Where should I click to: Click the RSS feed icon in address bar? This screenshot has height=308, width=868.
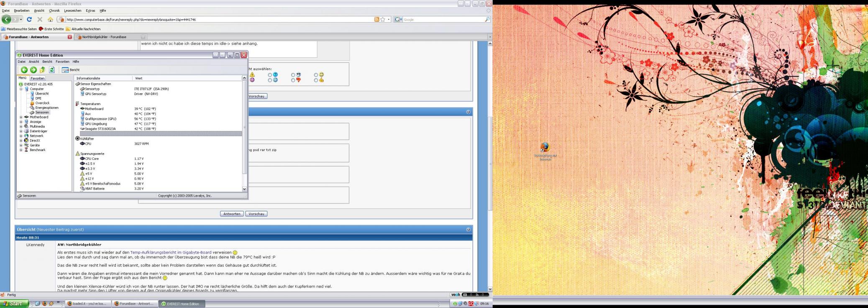pos(376,19)
